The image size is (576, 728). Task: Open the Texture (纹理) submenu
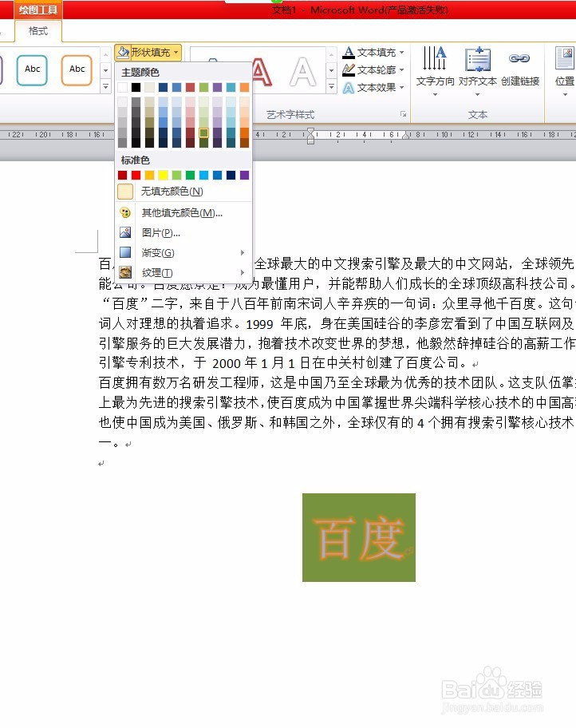pyautogui.click(x=183, y=272)
